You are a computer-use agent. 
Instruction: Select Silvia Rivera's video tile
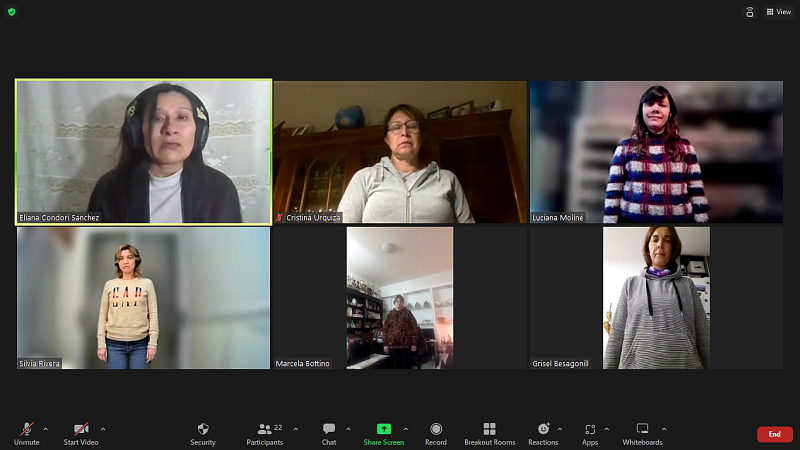click(x=143, y=298)
